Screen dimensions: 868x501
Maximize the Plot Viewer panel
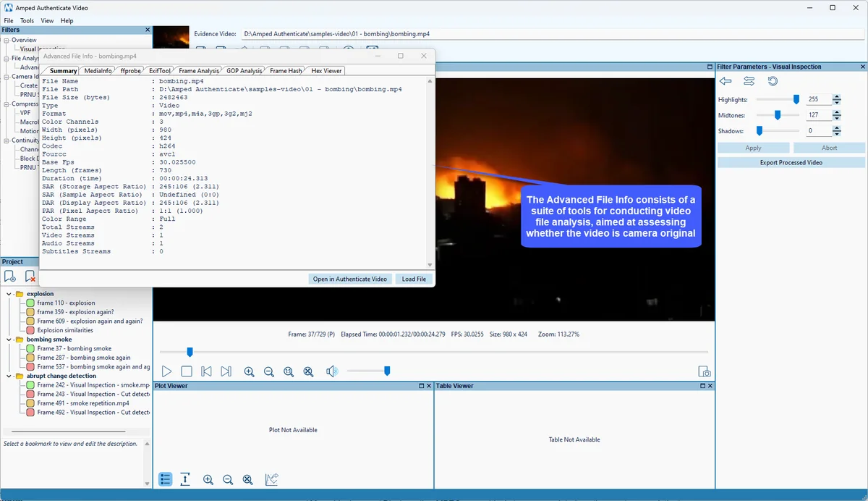click(422, 386)
